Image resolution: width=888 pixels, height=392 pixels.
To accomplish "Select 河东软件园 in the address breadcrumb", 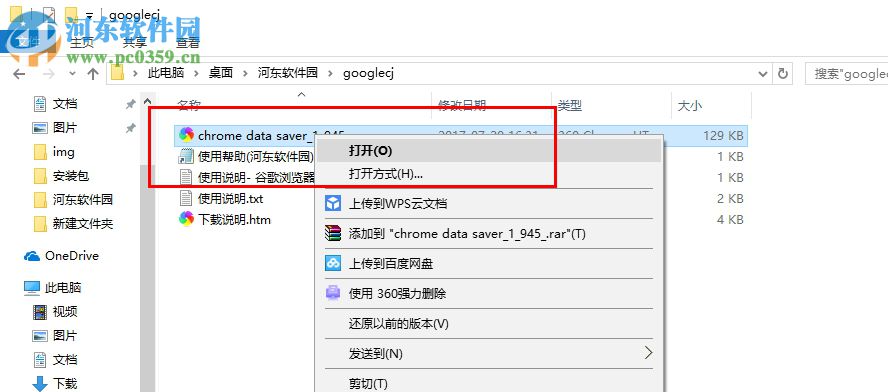I will pyautogui.click(x=288, y=73).
